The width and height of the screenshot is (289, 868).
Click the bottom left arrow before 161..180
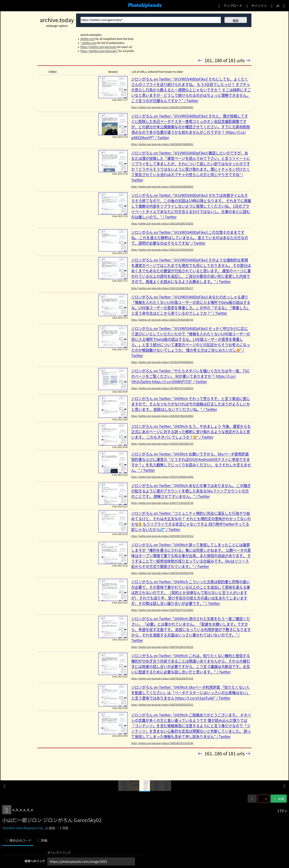point(200,754)
